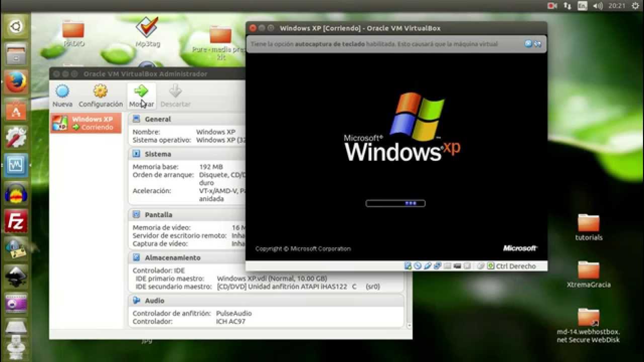Open the Mp3tag desktop shortcut
This screenshot has width=644, height=362.
[147, 32]
